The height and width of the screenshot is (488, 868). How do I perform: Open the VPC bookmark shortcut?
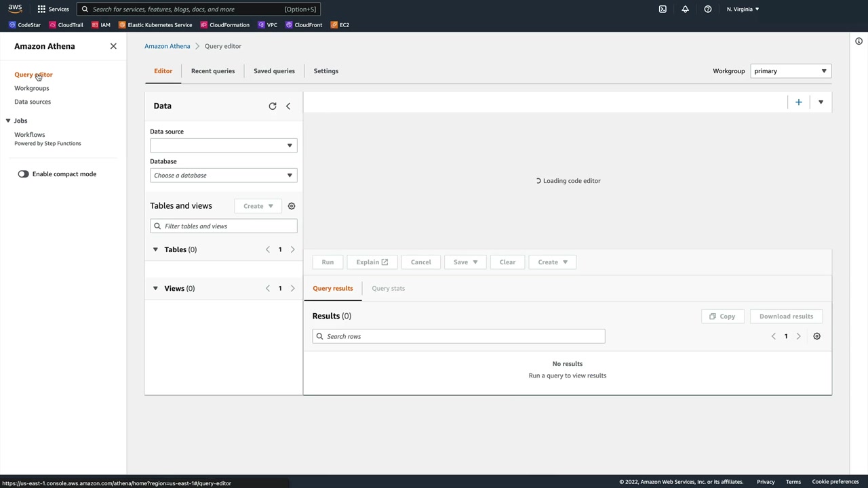[x=267, y=25]
